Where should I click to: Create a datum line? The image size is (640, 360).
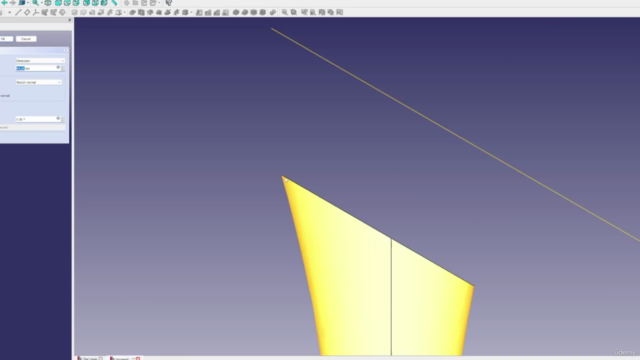[18, 13]
